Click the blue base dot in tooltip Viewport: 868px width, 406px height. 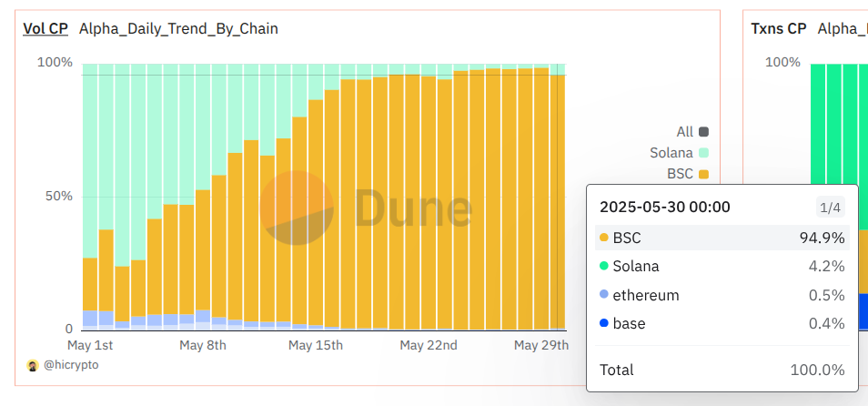coord(603,323)
